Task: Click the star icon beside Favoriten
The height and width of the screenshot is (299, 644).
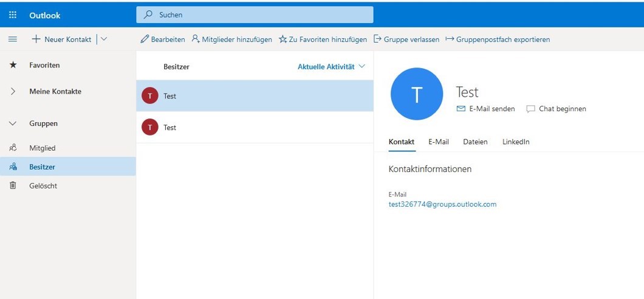Action: (13, 65)
